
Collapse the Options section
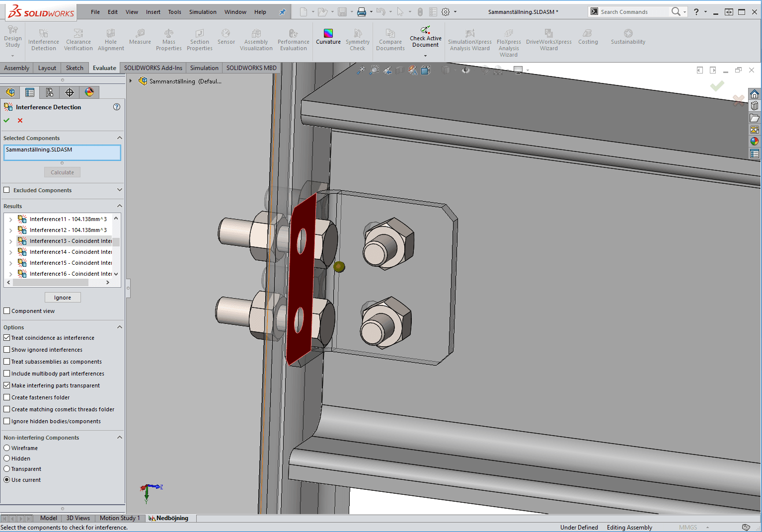coord(119,327)
